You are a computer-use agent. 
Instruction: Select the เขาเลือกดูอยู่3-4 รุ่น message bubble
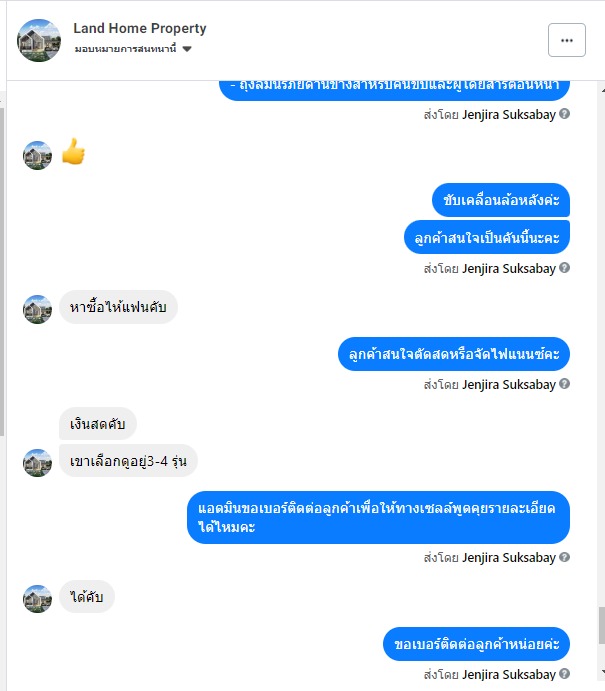point(128,461)
